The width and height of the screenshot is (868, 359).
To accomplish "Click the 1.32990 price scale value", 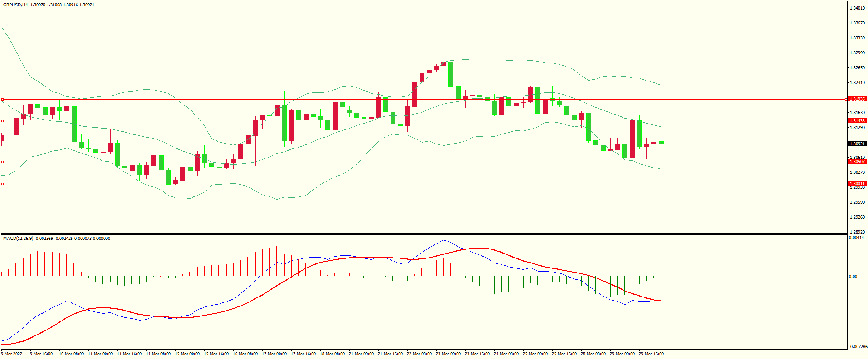I will 857,53.
